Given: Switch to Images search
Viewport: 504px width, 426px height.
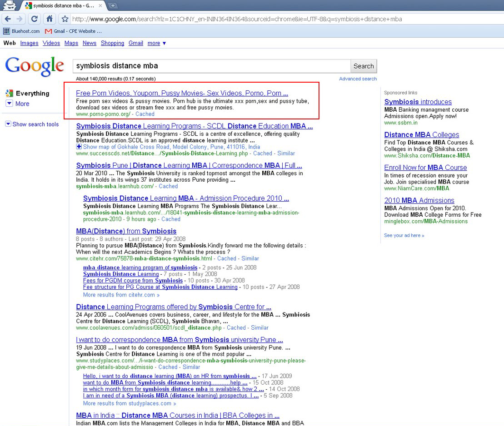Looking at the screenshot, I should pos(29,43).
